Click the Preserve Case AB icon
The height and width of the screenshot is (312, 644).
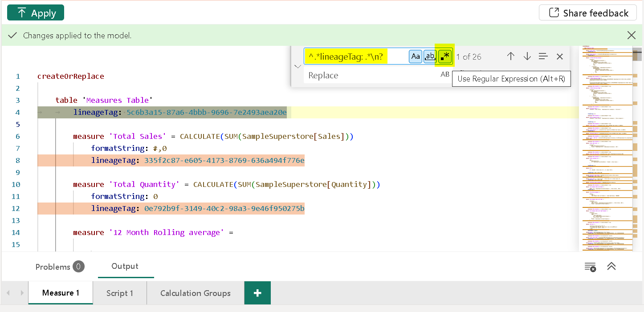444,75
